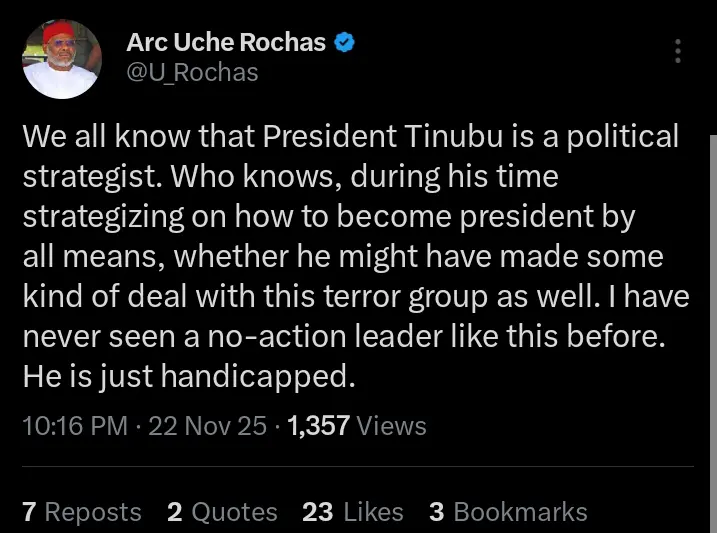Viewport: 717px width, 533px height.
Task: Show the 7 Reposts list
Action: click(82, 512)
